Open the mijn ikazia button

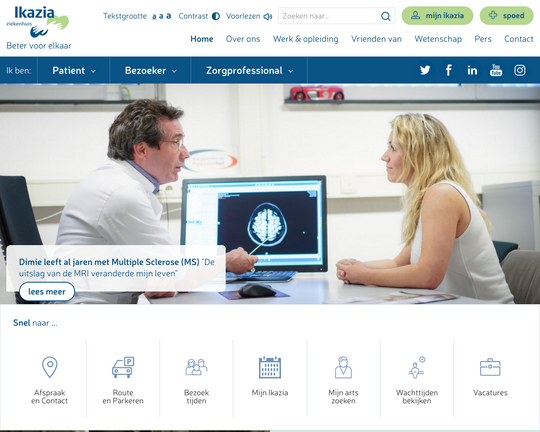click(x=437, y=16)
